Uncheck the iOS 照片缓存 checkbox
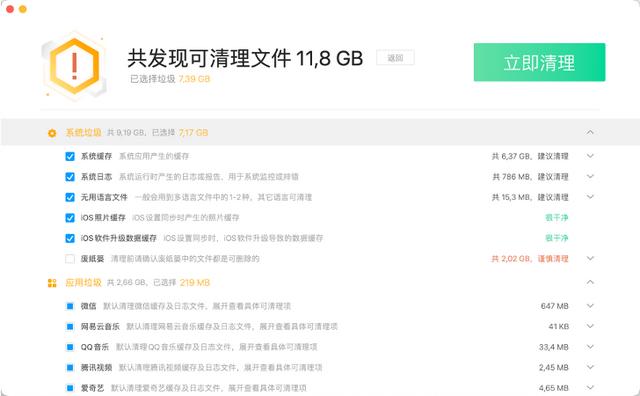The width and height of the screenshot is (640, 396). [70, 218]
